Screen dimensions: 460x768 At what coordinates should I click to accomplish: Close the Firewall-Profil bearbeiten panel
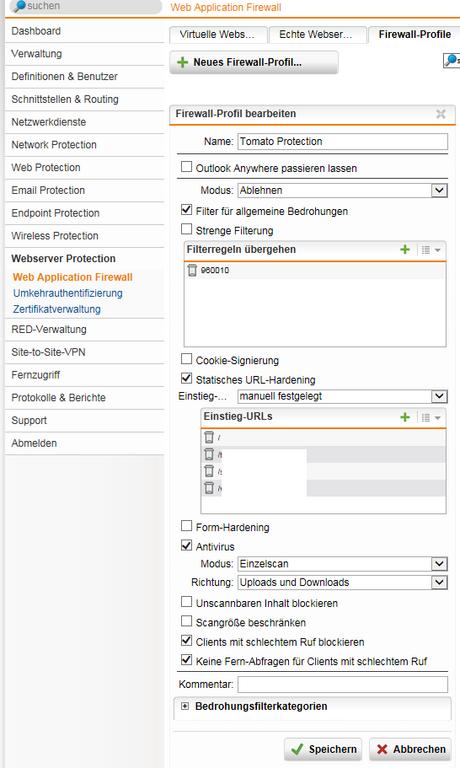(x=440, y=114)
